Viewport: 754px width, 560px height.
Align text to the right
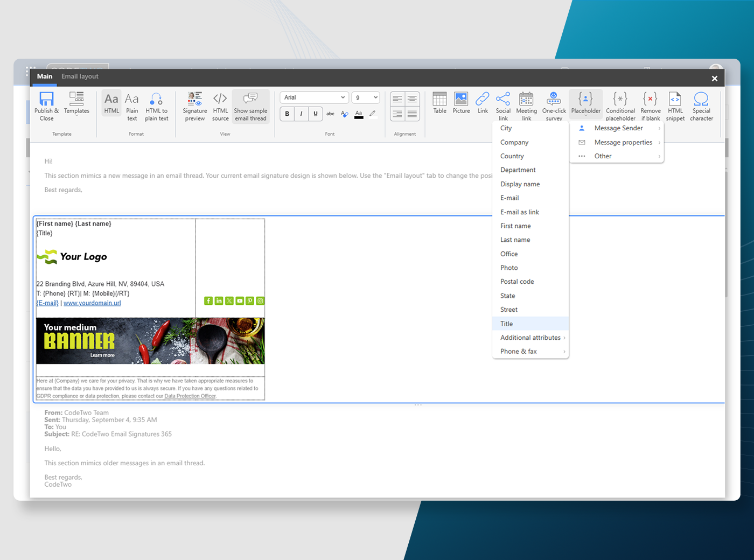coord(397,114)
